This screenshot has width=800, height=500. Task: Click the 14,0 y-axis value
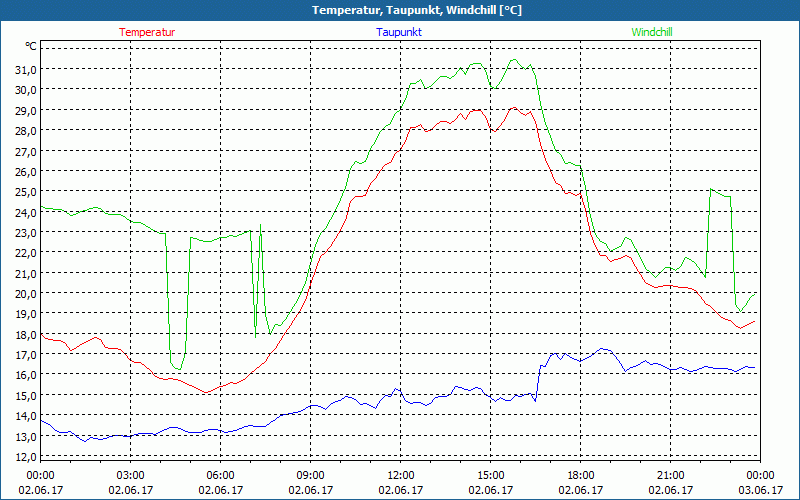click(x=26, y=416)
